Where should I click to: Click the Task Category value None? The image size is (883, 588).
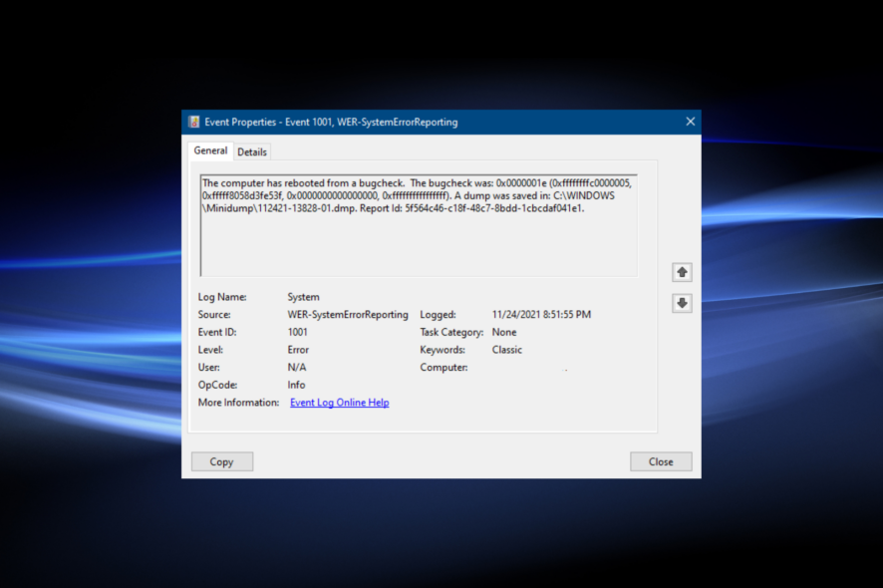pyautogui.click(x=504, y=332)
